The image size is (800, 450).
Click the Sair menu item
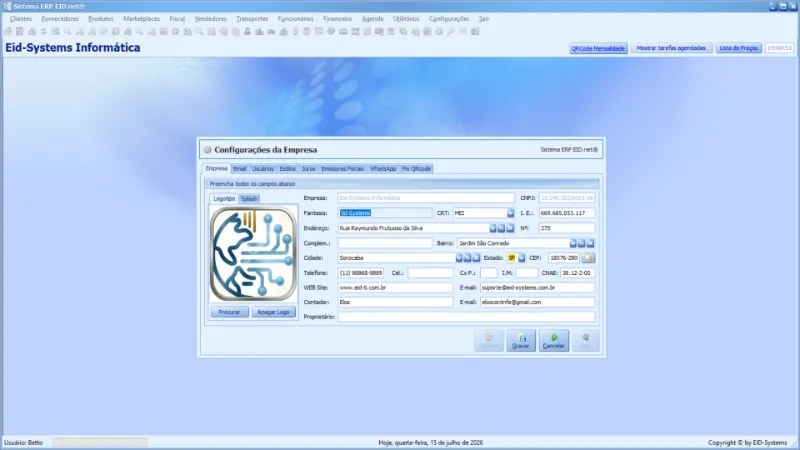coord(484,19)
